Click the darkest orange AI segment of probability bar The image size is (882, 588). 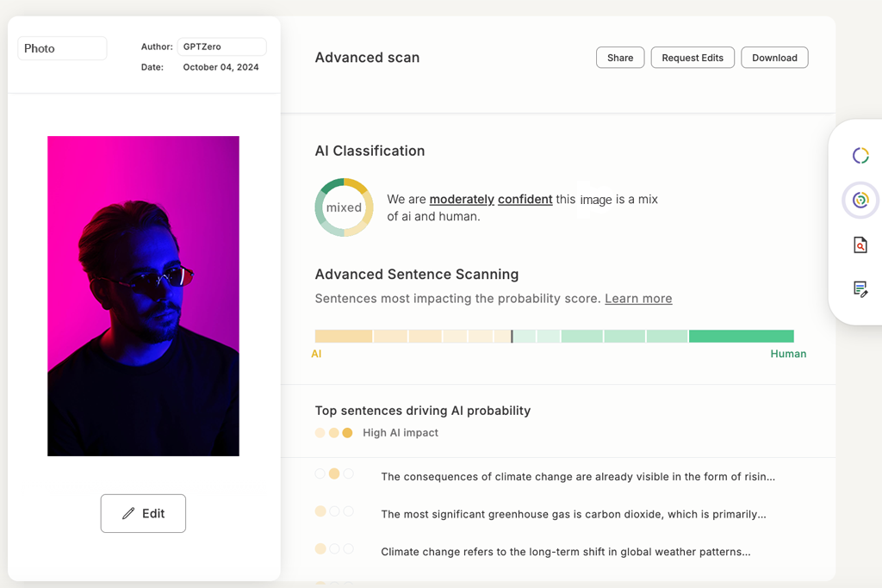[344, 336]
